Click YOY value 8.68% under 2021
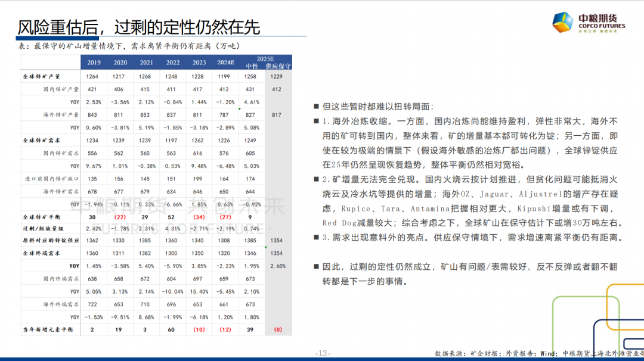644x361 pixels. 146,317
